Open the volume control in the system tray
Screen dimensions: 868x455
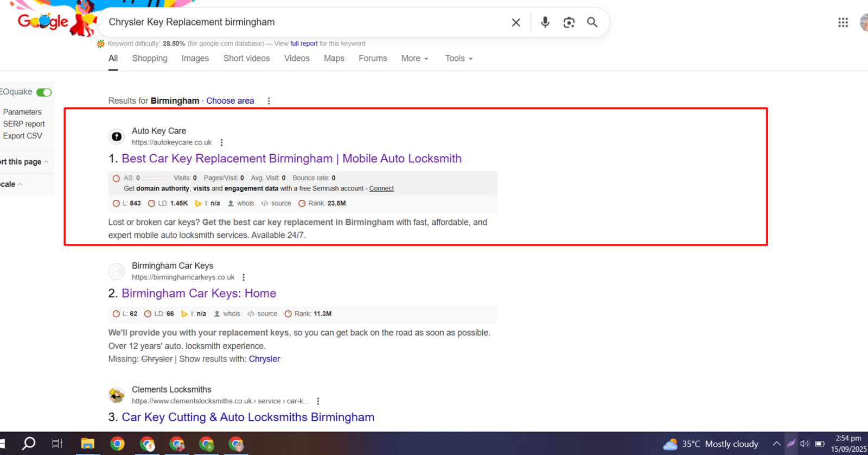coord(805,444)
